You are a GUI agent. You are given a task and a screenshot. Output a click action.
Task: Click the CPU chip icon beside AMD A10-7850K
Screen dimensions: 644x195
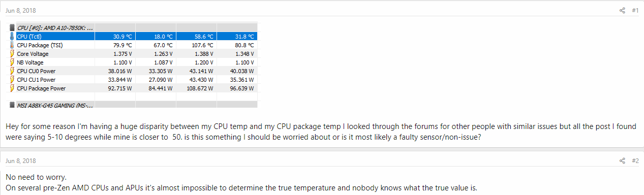pos(13,27)
